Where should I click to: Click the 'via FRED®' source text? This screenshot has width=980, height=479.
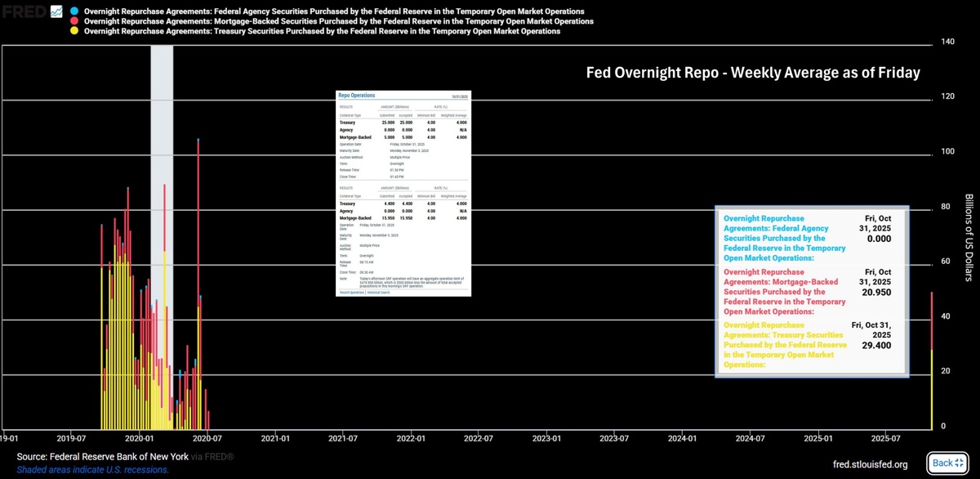(x=212, y=456)
